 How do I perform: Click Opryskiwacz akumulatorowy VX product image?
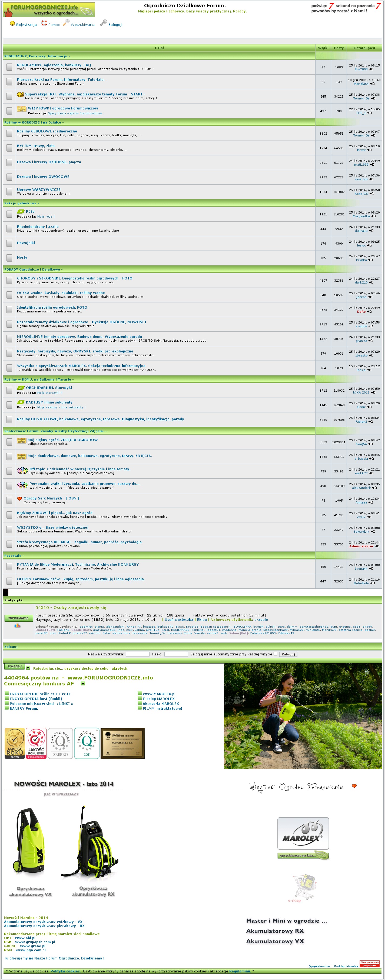point(29,841)
